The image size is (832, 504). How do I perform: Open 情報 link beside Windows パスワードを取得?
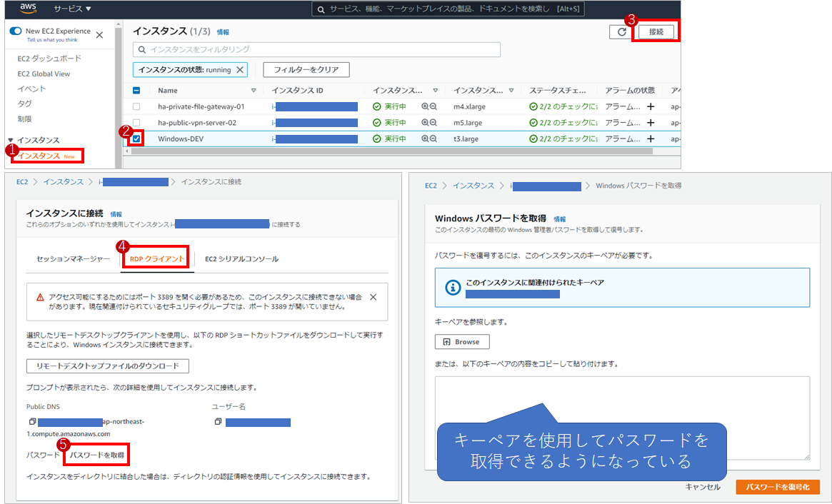click(x=560, y=219)
